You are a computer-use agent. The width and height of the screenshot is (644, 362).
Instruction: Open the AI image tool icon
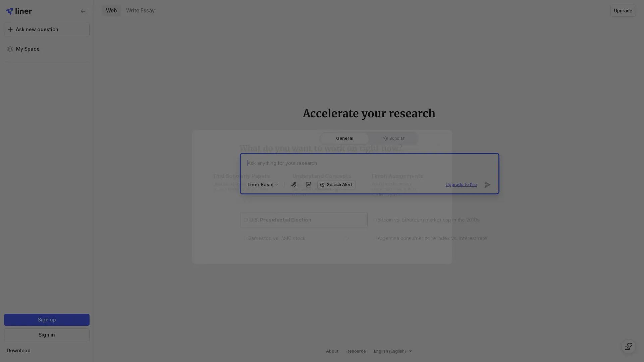309,185
